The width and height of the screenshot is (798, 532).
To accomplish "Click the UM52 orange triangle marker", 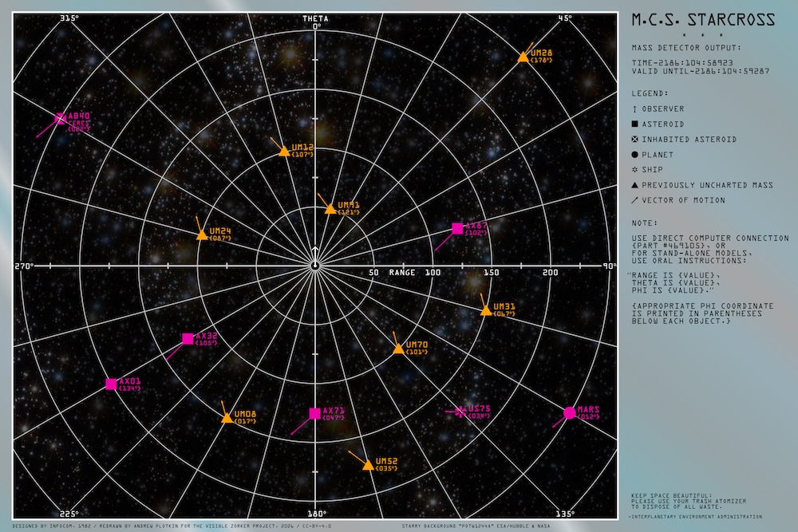I will pos(368,465).
